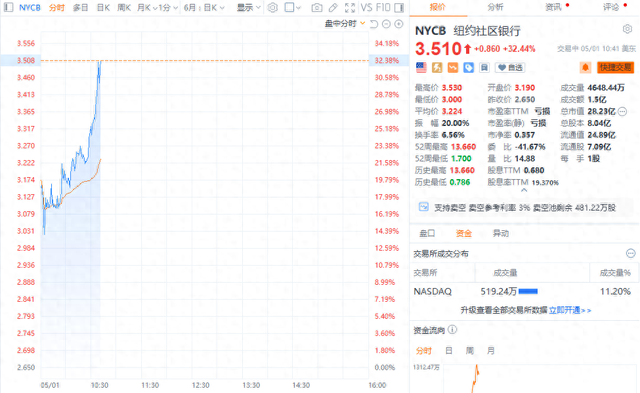Select the 异动 tab
This screenshot has height=393, width=640.
pos(500,233)
